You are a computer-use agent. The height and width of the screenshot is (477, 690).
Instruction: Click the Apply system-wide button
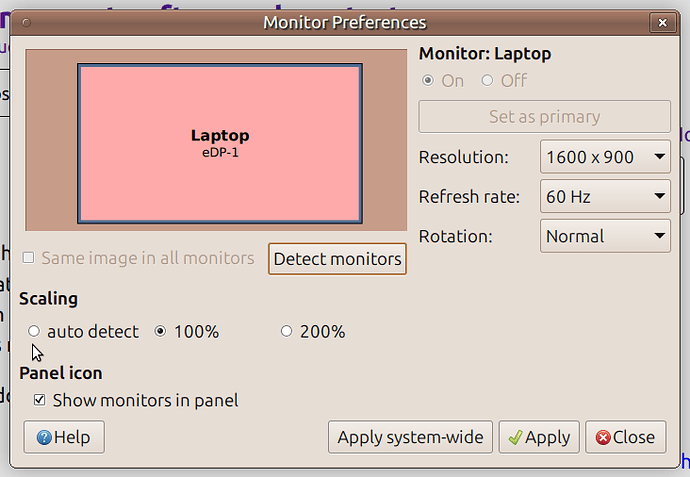411,437
